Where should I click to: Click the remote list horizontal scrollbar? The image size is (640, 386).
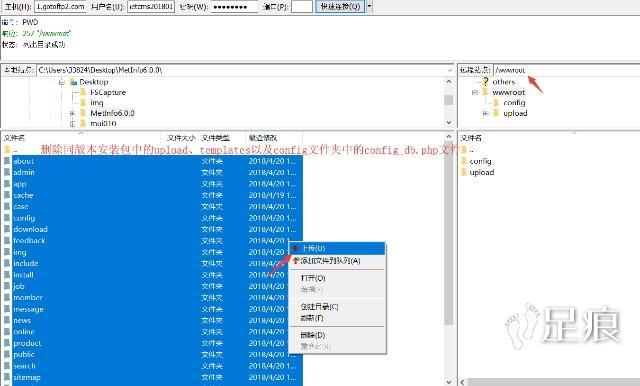pos(554,382)
